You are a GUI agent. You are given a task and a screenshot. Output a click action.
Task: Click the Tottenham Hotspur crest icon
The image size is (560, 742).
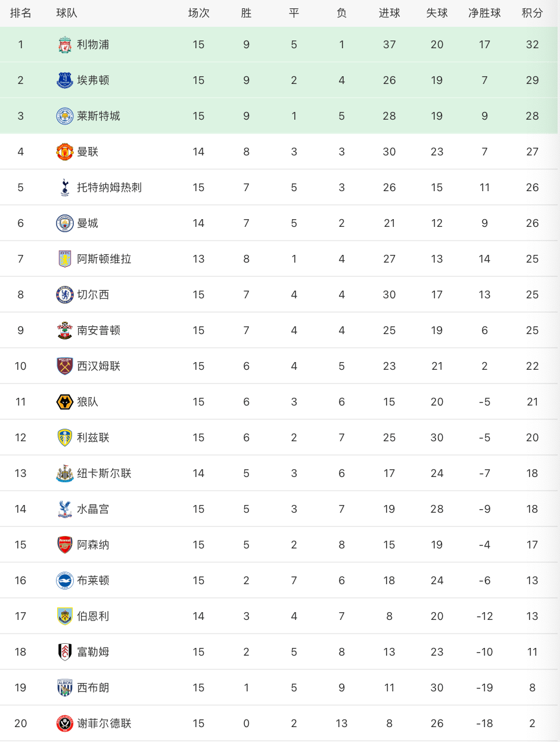coord(65,188)
